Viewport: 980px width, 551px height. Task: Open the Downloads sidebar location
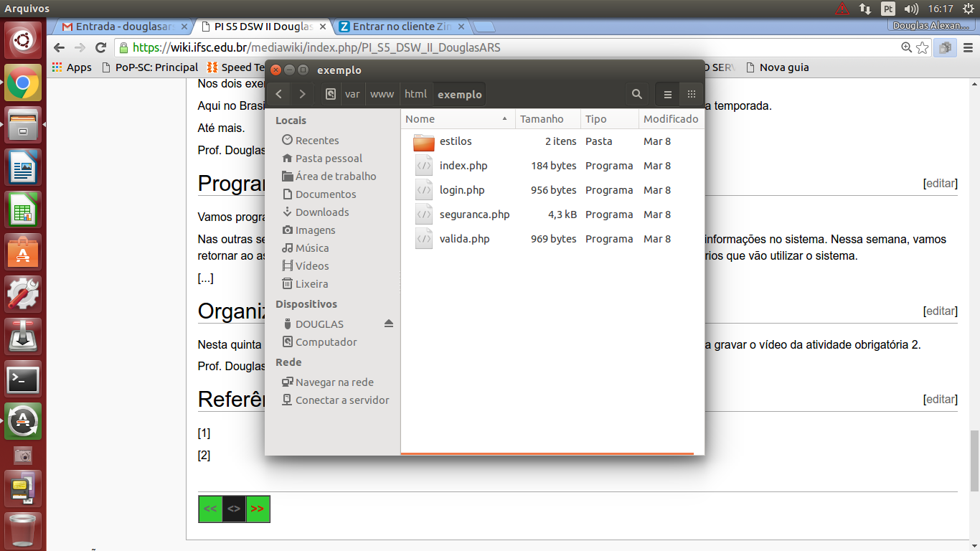tap(321, 212)
